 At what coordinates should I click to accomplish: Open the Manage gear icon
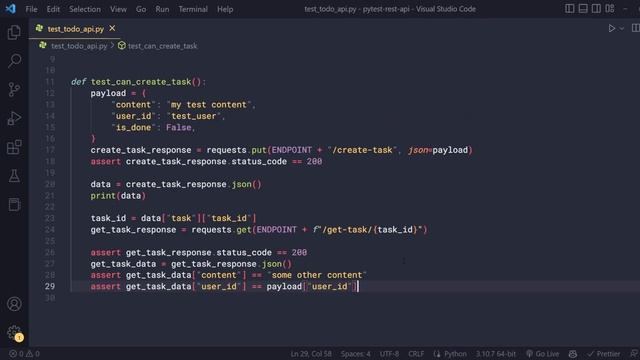(x=14, y=333)
